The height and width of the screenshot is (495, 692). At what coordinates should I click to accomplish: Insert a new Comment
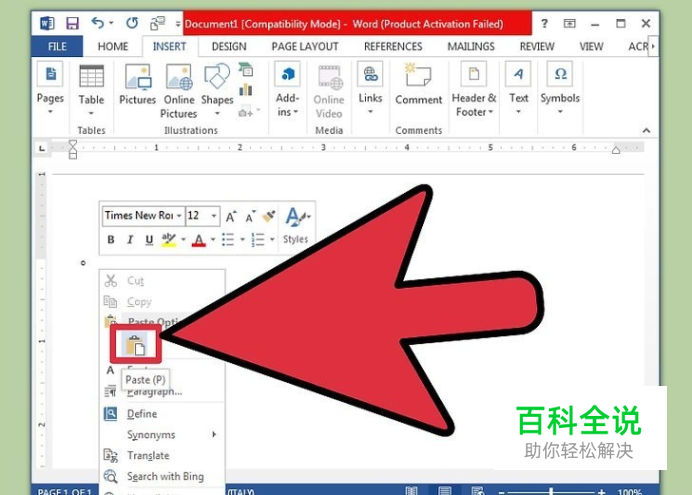click(418, 84)
